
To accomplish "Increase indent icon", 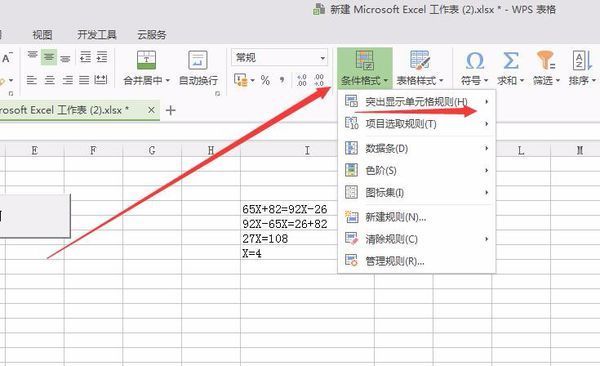I will [x=102, y=57].
